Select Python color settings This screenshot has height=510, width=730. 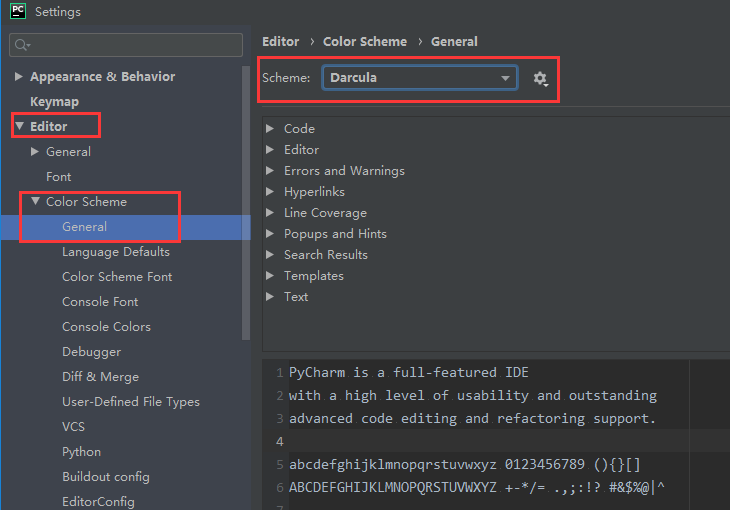click(x=81, y=452)
